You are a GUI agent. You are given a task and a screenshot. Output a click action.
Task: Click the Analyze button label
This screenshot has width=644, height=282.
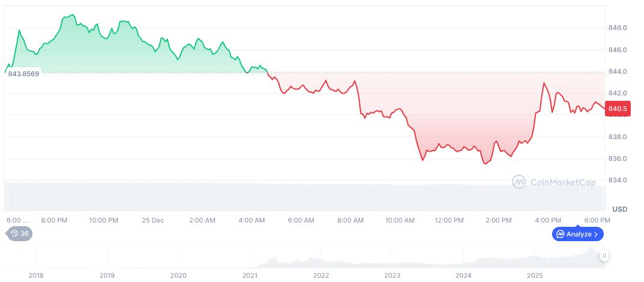coord(579,234)
